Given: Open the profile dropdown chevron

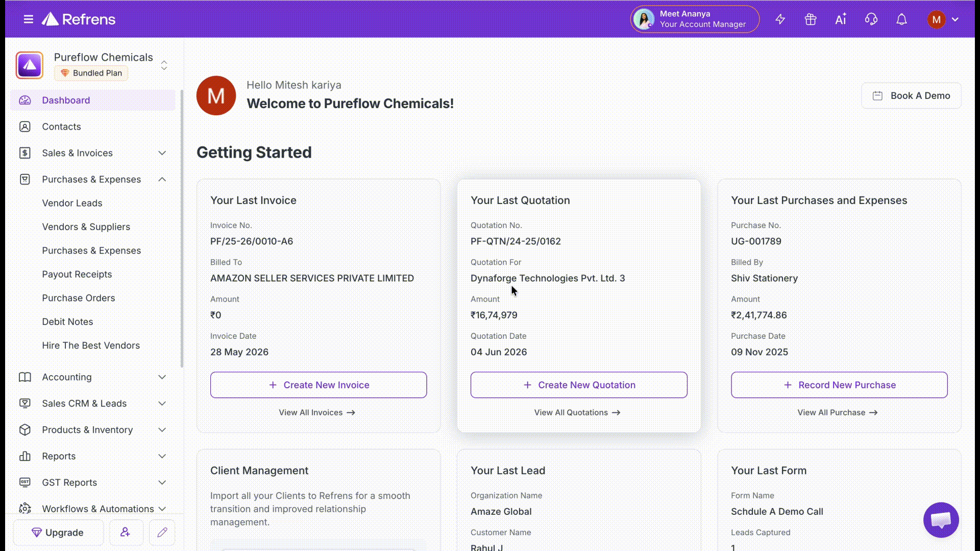Looking at the screenshot, I should point(955,19).
